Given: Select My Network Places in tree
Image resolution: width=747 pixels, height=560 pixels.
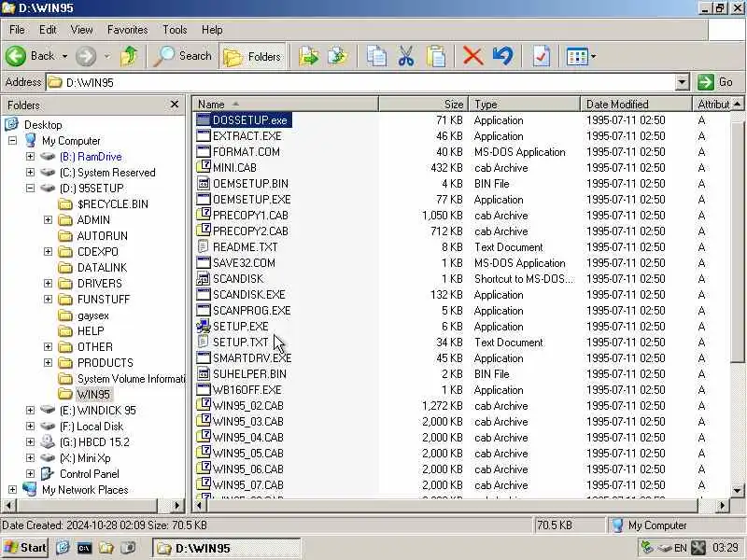Looking at the screenshot, I should coord(85,489).
